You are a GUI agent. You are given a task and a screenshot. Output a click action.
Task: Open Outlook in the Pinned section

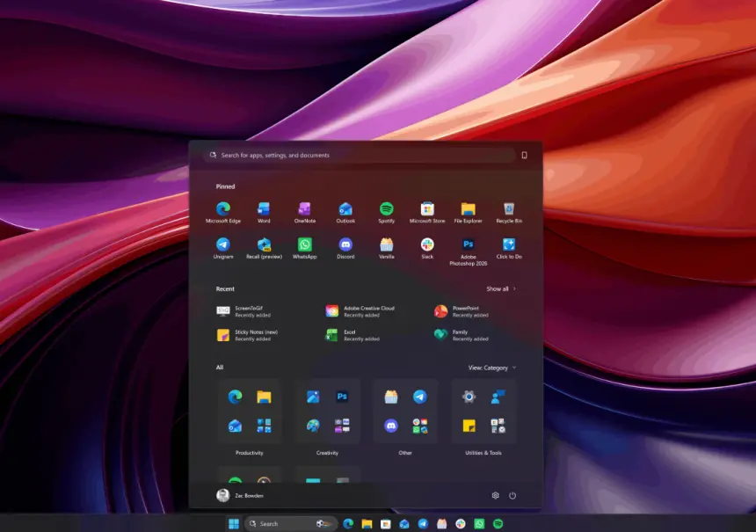tap(345, 212)
